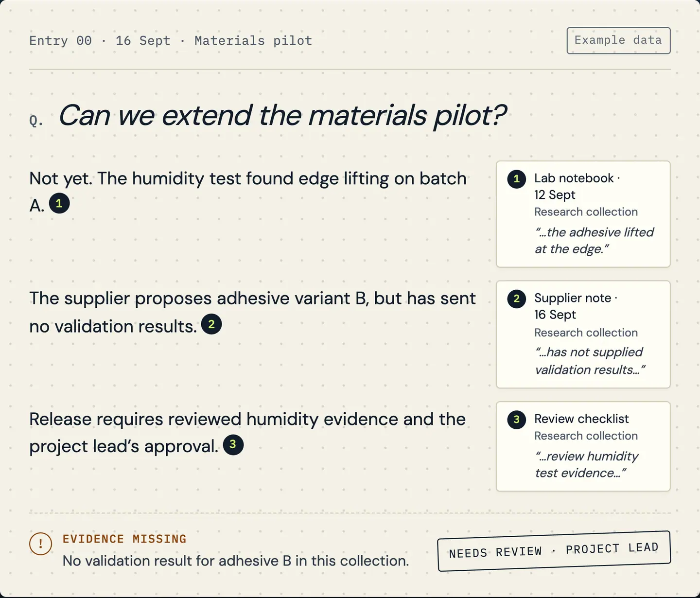Screen dimensions: 700x598
Task: Click Research collection under Review checklist
Action: pyautogui.click(x=586, y=436)
